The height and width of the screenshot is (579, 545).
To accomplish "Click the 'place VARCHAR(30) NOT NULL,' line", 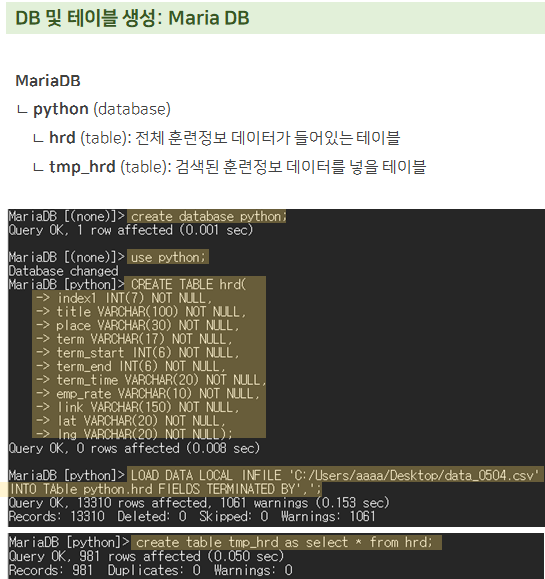I will (148, 325).
